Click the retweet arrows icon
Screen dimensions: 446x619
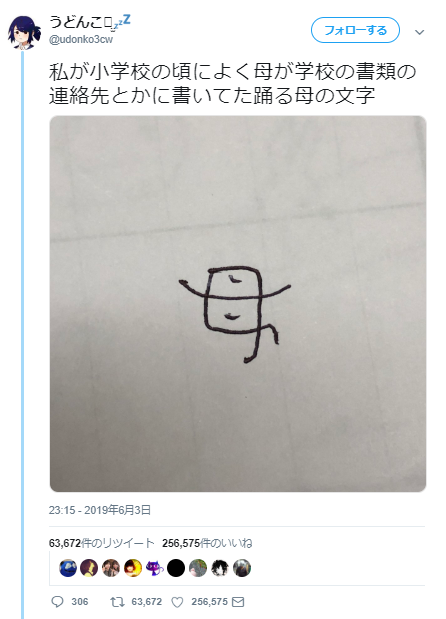click(x=117, y=602)
